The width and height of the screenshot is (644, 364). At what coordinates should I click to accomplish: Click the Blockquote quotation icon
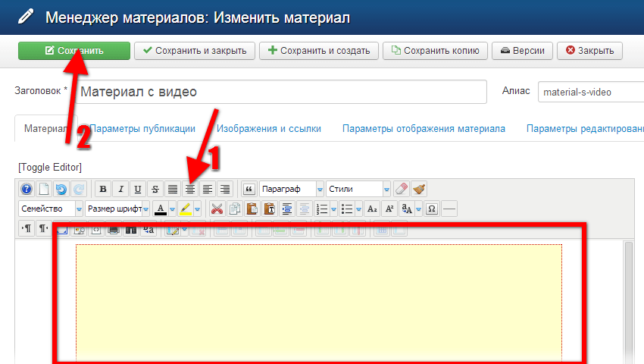249,189
